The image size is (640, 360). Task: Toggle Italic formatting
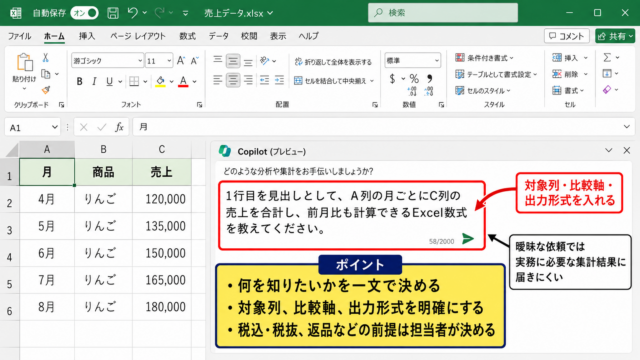[94, 81]
